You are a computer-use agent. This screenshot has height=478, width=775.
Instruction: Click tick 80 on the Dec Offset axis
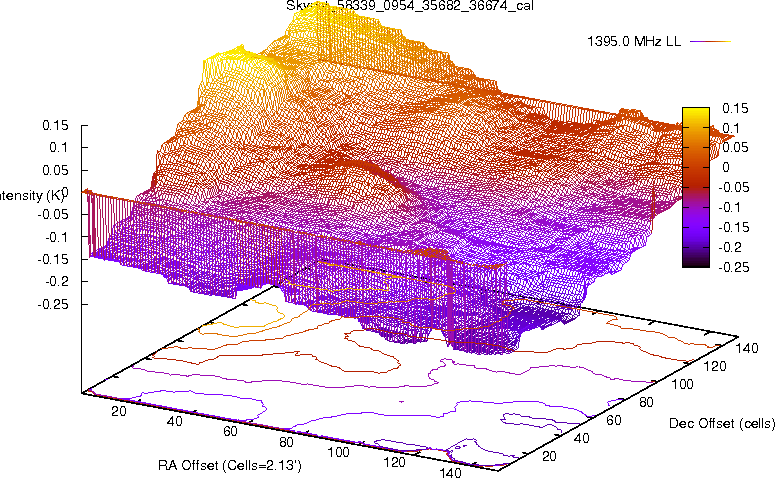pyautogui.click(x=646, y=403)
